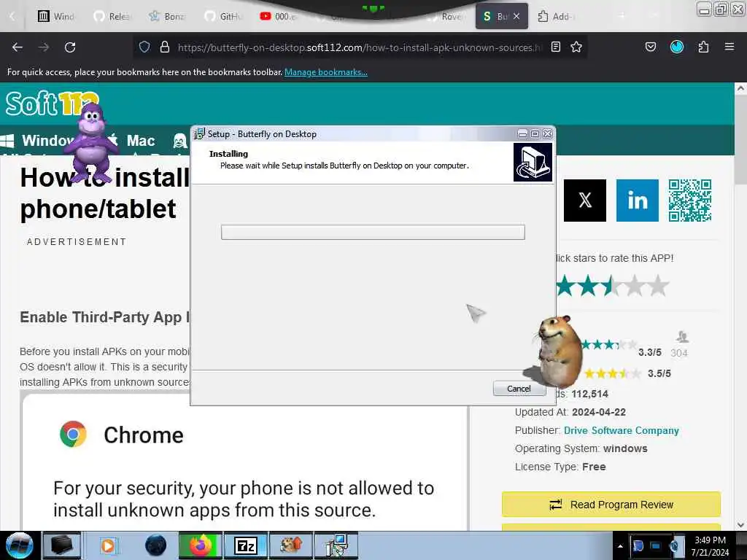Open the Firefox taskbar icon
Screen dimensions: 747x560
[200, 545]
